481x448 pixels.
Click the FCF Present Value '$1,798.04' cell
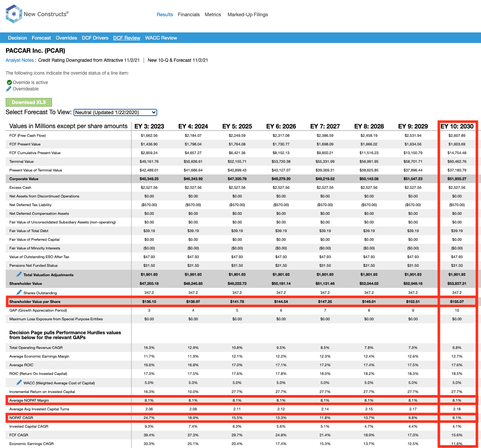193,144
